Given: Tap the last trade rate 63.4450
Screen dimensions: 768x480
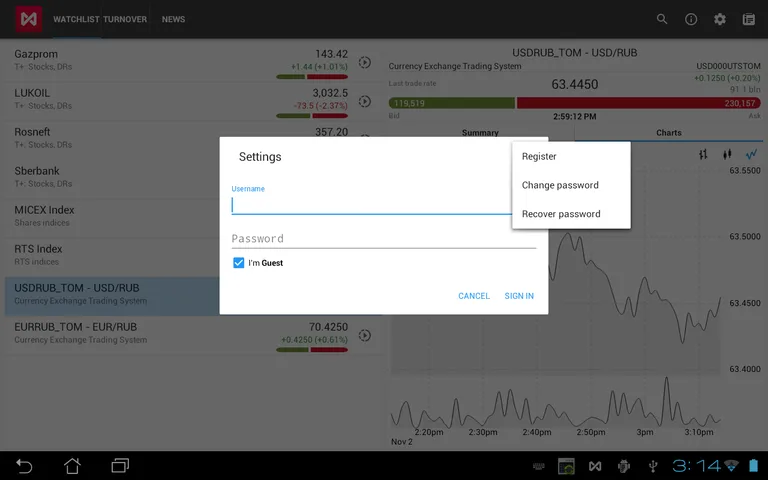Looking at the screenshot, I should [x=575, y=84].
